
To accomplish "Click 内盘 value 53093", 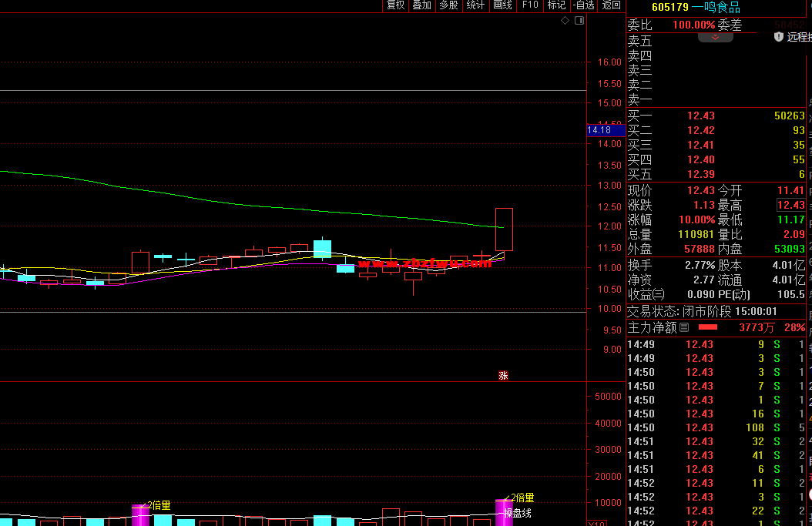I will click(789, 249).
